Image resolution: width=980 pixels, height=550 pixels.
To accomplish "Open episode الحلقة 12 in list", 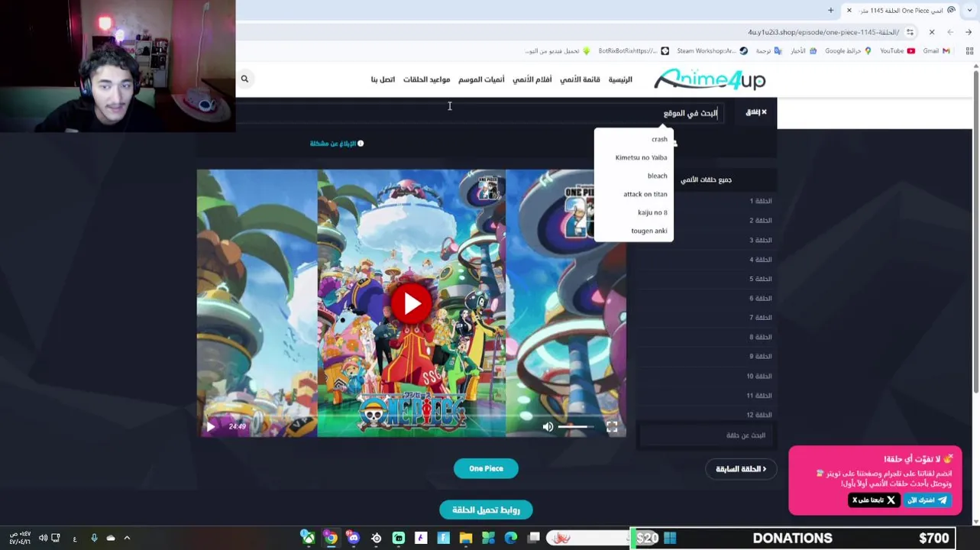I will 759,415.
